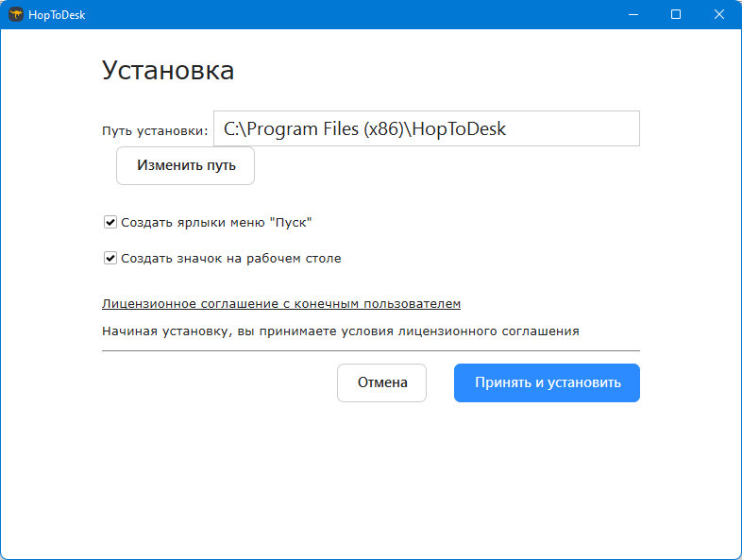Click the HopToDesk logo in title bar
Image resolution: width=742 pixels, height=560 pixels.
click(15, 14)
